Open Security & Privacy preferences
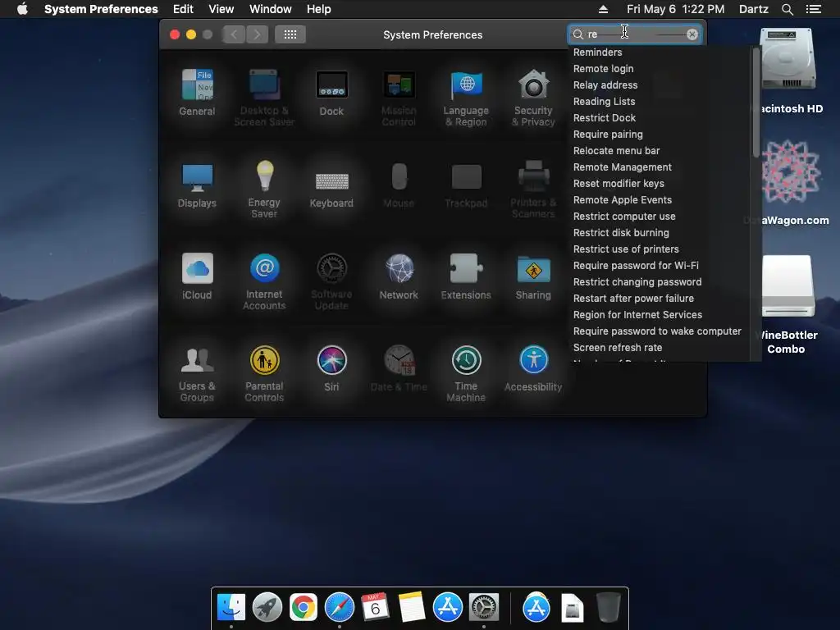Viewport: 840px width, 630px height. click(x=533, y=98)
